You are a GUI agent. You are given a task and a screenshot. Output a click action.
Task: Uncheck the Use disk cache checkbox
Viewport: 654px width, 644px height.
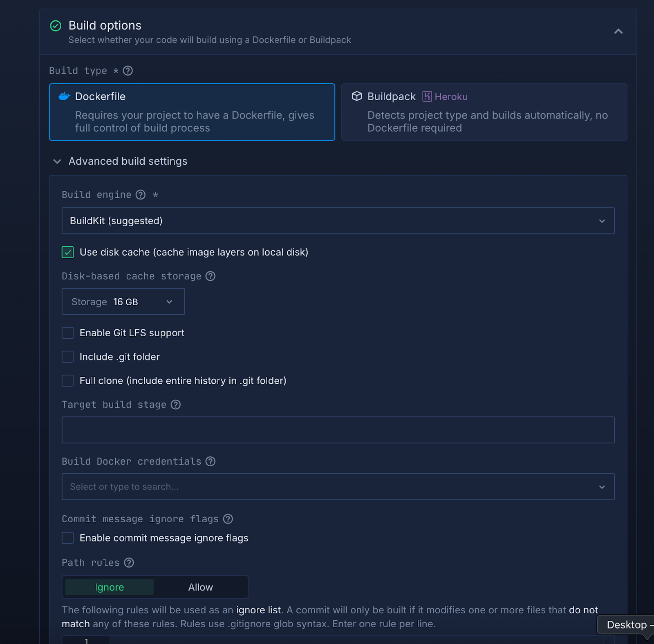coord(68,252)
